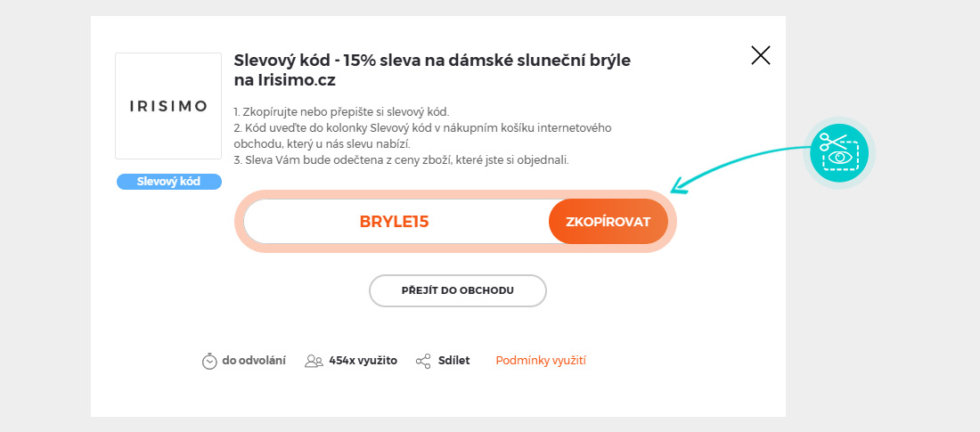This screenshot has height=432, width=980.
Task: Click instruction step 1 about copying code
Action: point(341,111)
